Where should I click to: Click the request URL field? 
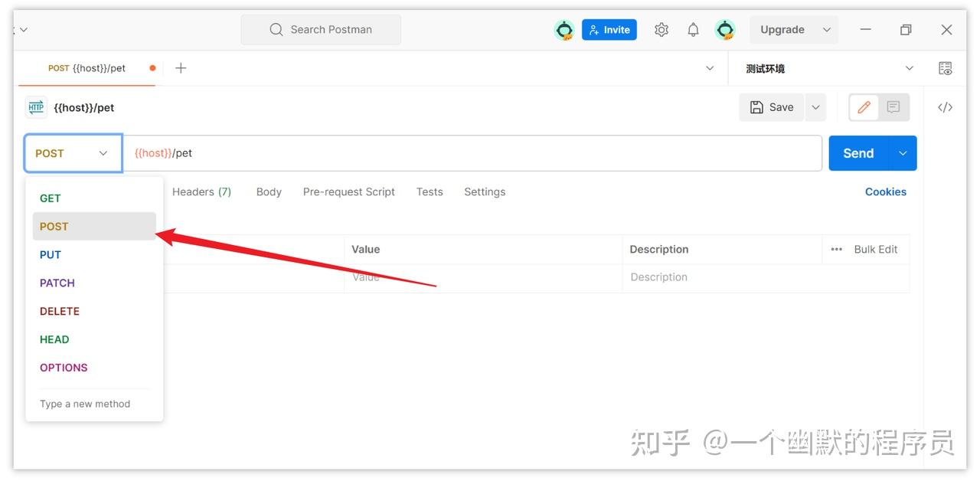pyautogui.click(x=472, y=153)
